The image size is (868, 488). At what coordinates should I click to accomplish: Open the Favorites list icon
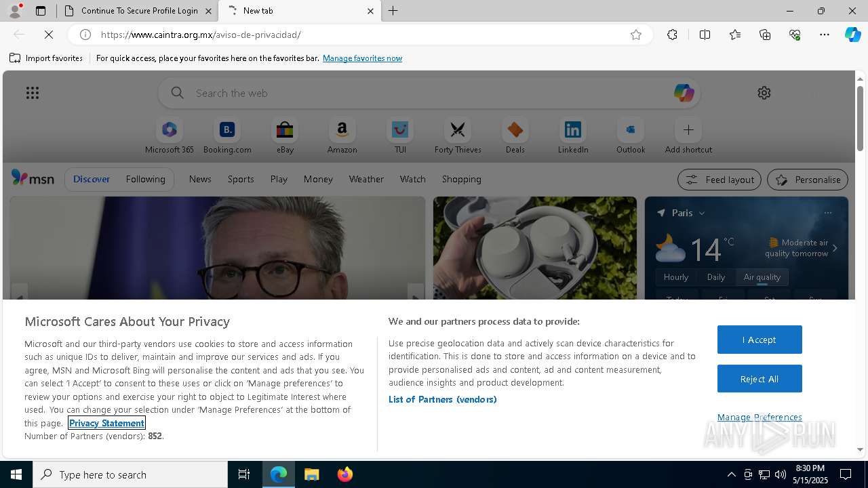[x=735, y=35]
